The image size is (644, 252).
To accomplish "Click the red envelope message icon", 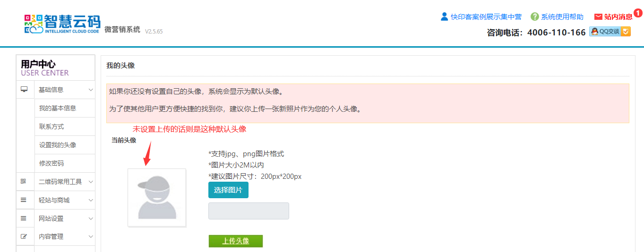I will (x=598, y=17).
